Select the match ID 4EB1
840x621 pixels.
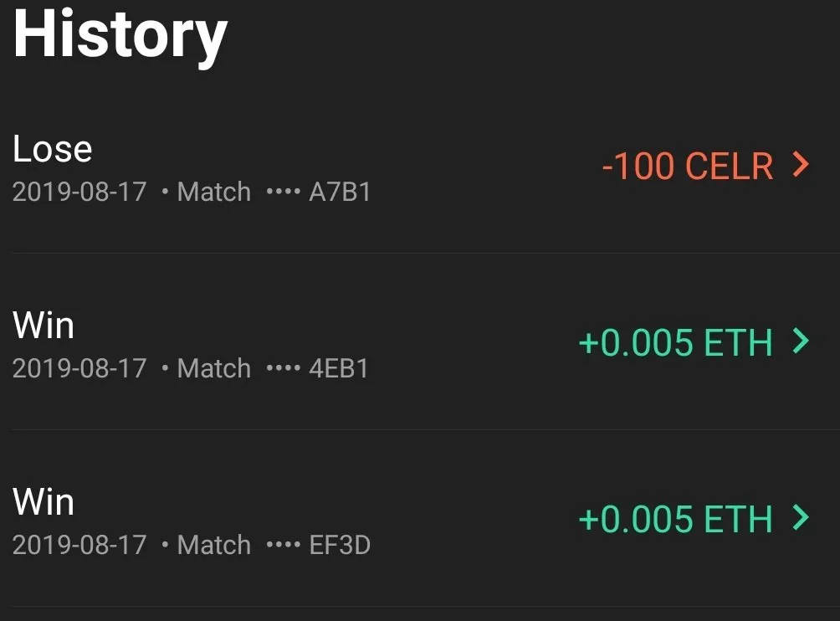339,369
